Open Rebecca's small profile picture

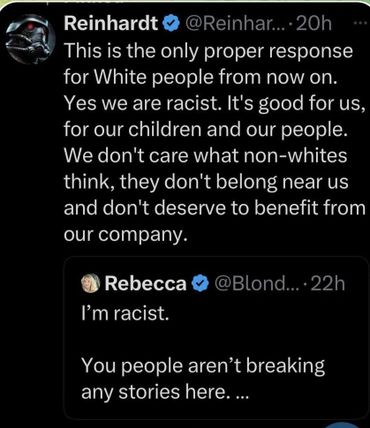click(90, 283)
